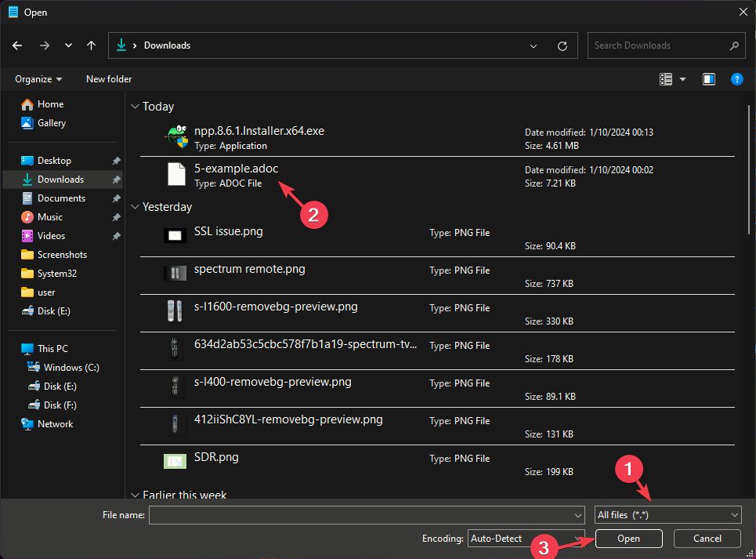This screenshot has width=756, height=559.
Task: Collapse the Yesterday group
Action: (x=135, y=207)
